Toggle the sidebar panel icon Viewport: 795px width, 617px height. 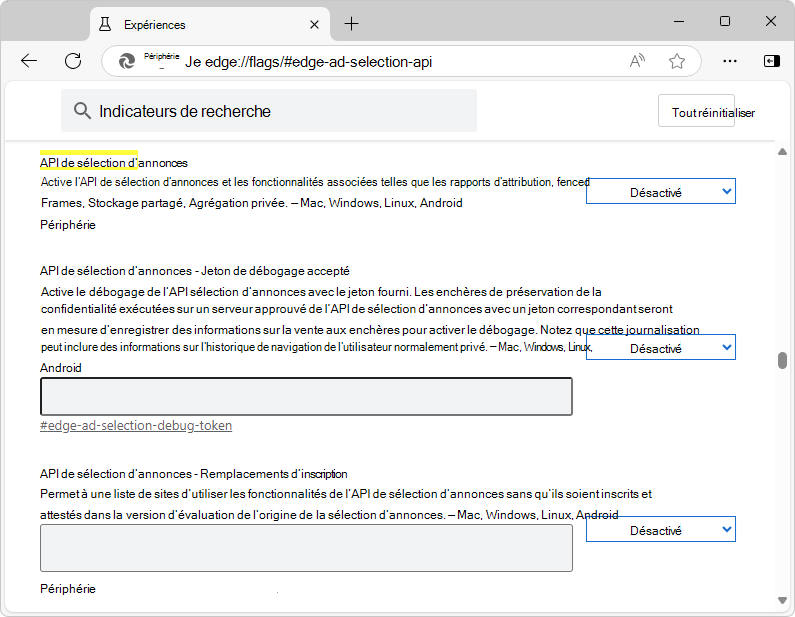point(772,61)
